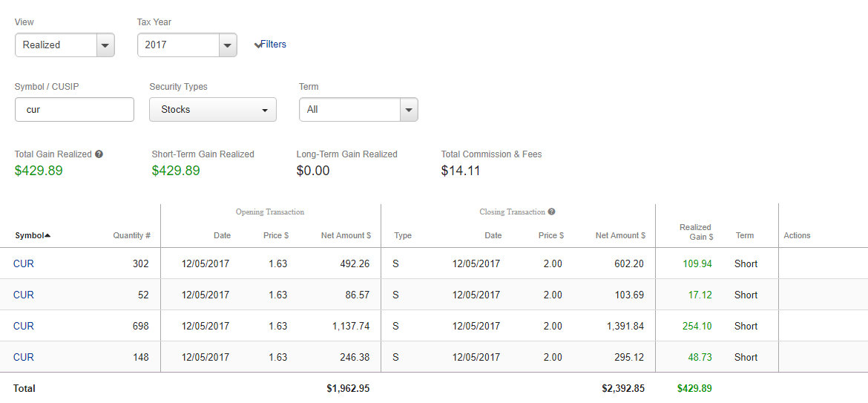868x403 pixels.
Task: Click the Filters chevron icon
Action: 257,45
